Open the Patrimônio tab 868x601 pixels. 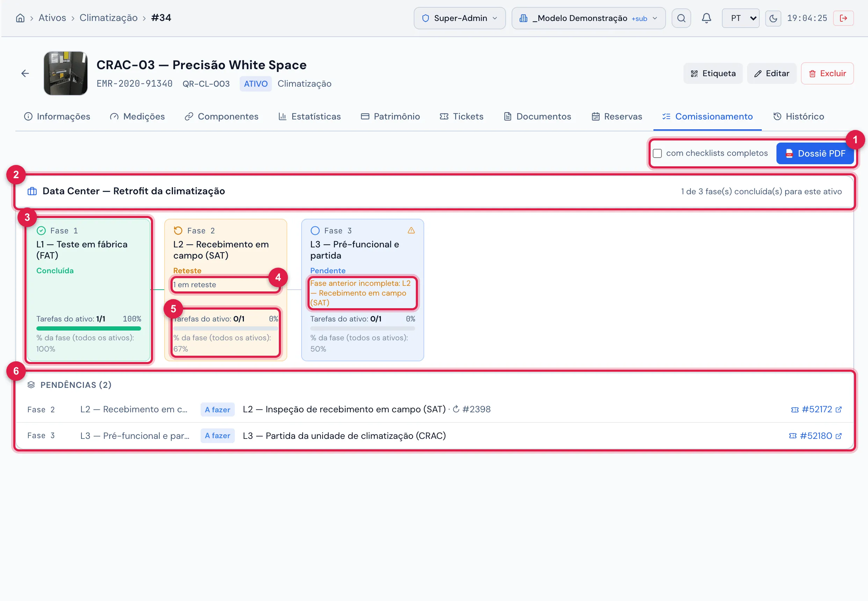pos(390,116)
